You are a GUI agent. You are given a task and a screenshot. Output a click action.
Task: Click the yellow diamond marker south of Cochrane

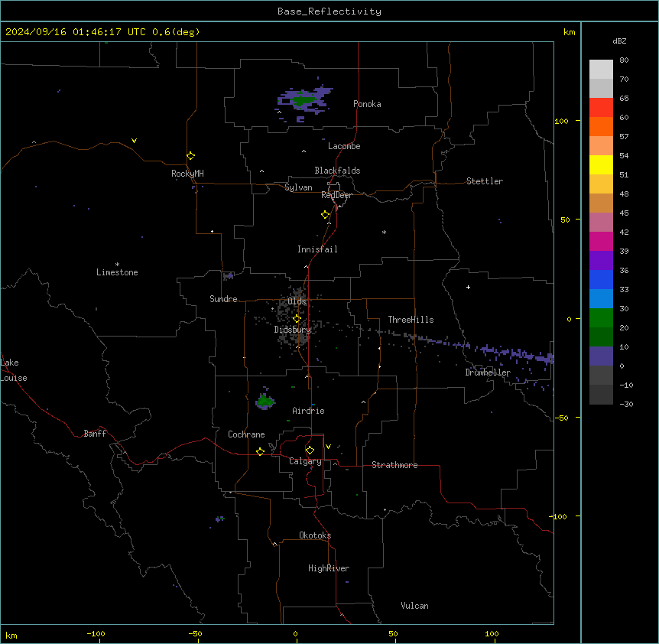coord(260,451)
